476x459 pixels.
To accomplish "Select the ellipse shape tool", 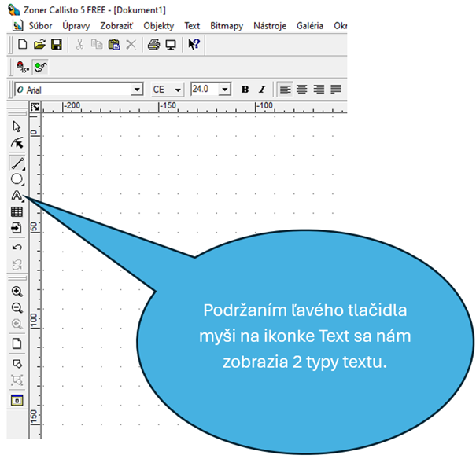I will [x=17, y=179].
